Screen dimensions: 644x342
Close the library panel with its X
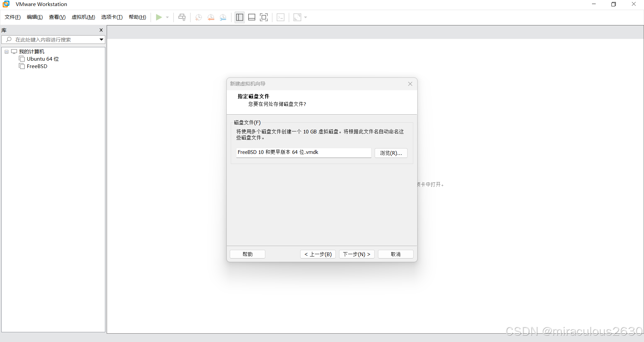point(101,30)
